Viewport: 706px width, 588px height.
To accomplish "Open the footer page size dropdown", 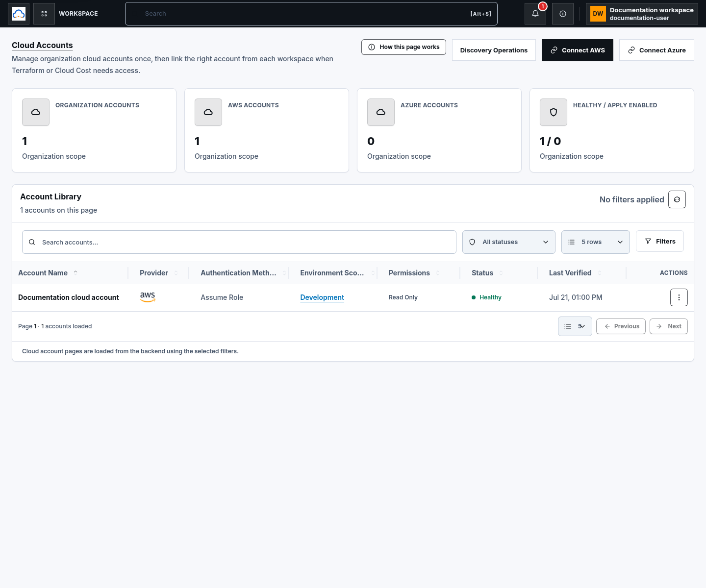I will click(x=575, y=326).
